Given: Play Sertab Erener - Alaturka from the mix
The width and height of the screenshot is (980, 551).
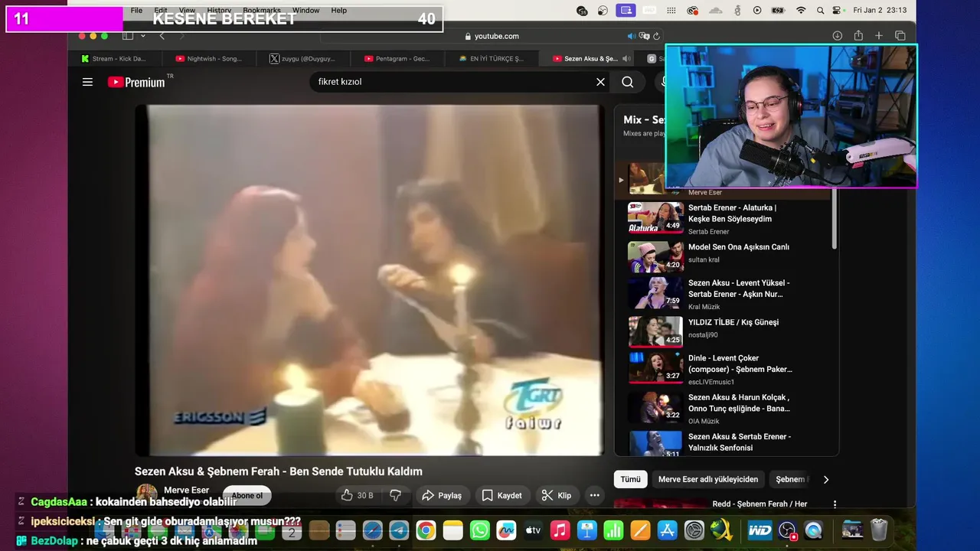Looking at the screenshot, I should (x=724, y=218).
